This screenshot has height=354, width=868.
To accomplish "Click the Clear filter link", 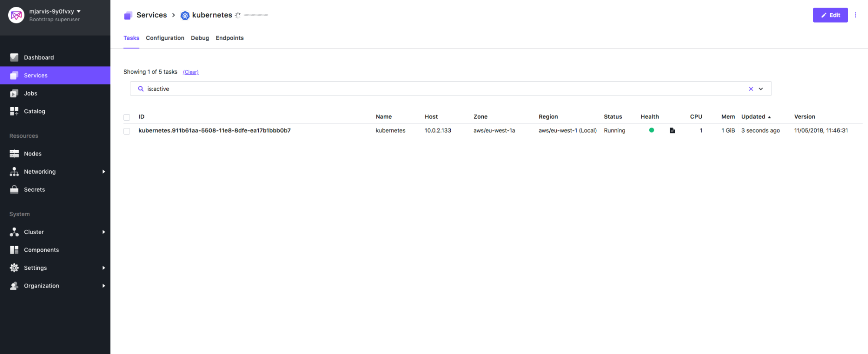I will pyautogui.click(x=191, y=72).
